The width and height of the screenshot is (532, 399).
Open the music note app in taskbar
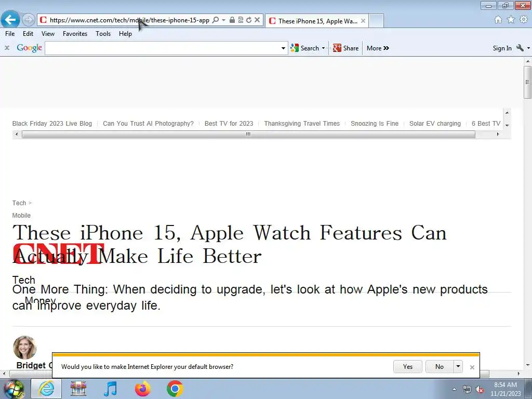tap(110, 389)
